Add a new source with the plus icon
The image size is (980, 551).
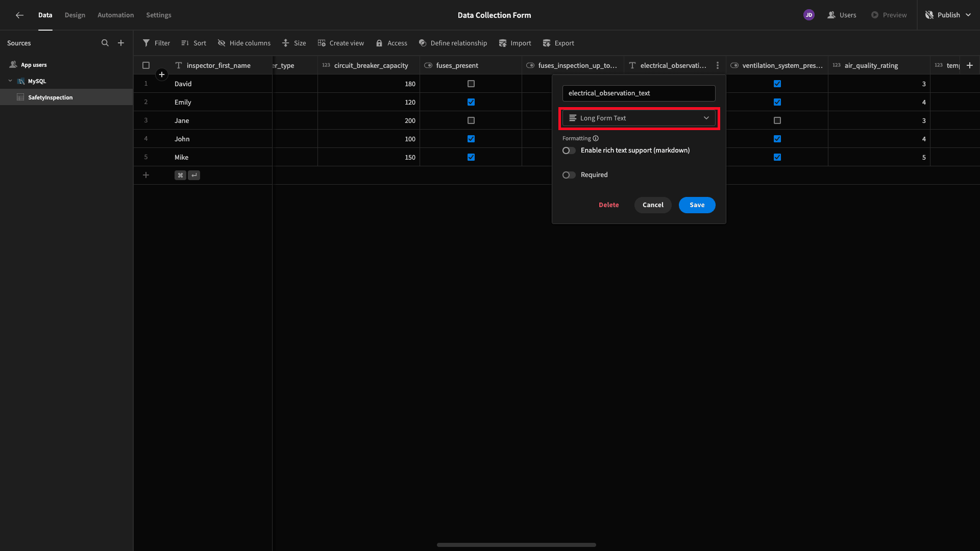point(121,43)
